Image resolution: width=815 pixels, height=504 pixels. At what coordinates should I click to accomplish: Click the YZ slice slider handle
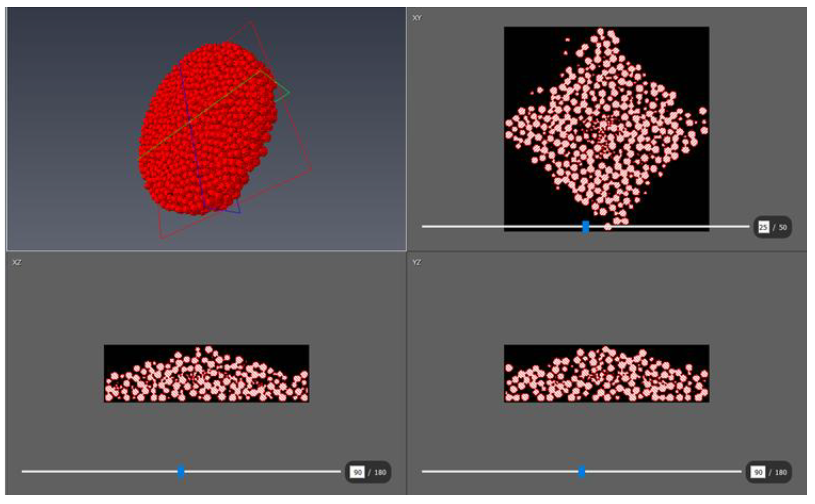582,472
